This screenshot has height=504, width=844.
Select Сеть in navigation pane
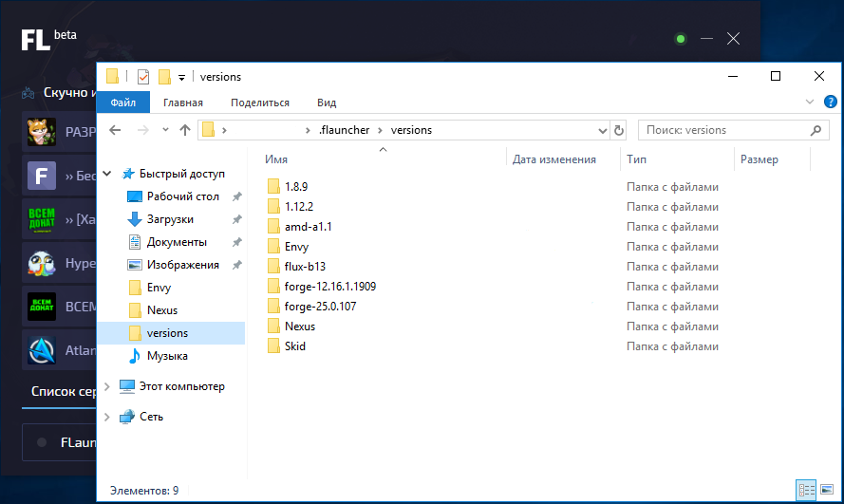coord(151,417)
